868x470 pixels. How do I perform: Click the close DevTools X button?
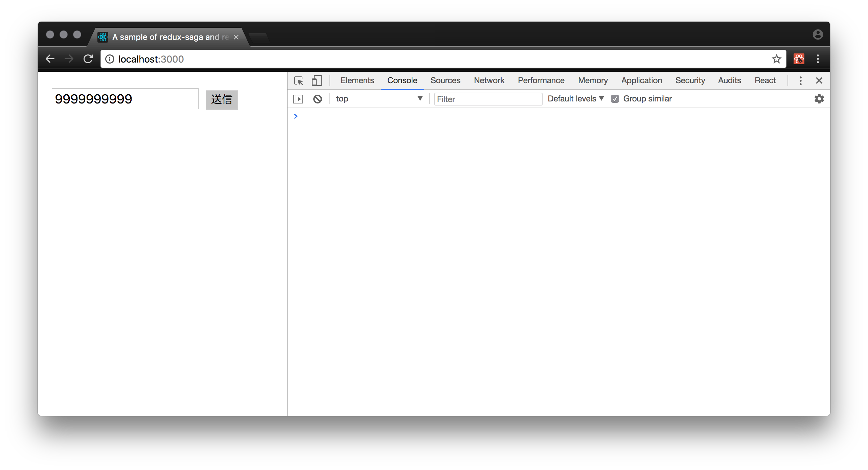(819, 80)
